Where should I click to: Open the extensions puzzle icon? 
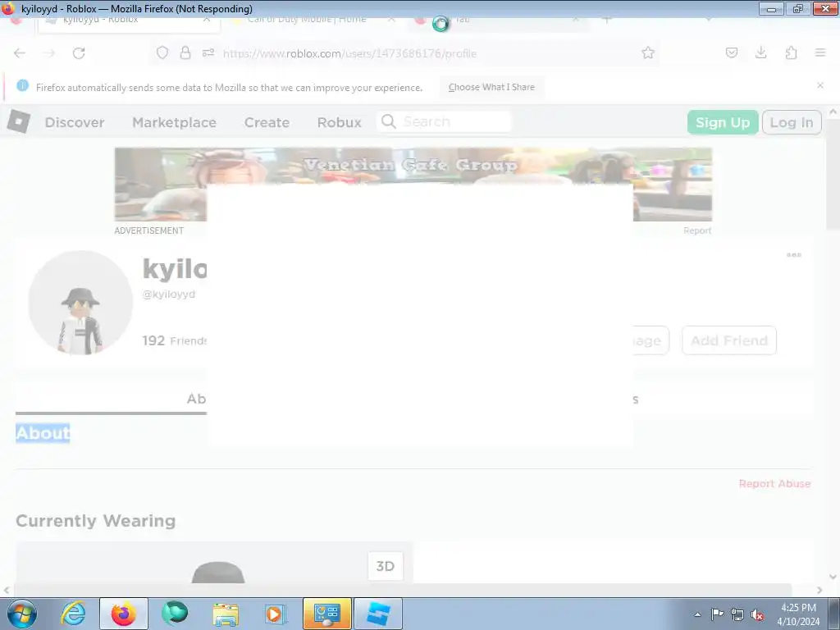click(792, 52)
